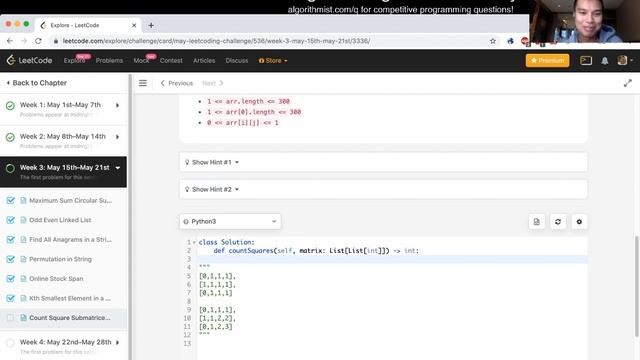Image resolution: width=640 pixels, height=360 pixels.
Task: Place cursor on code editor line 3
Action: click(392, 259)
